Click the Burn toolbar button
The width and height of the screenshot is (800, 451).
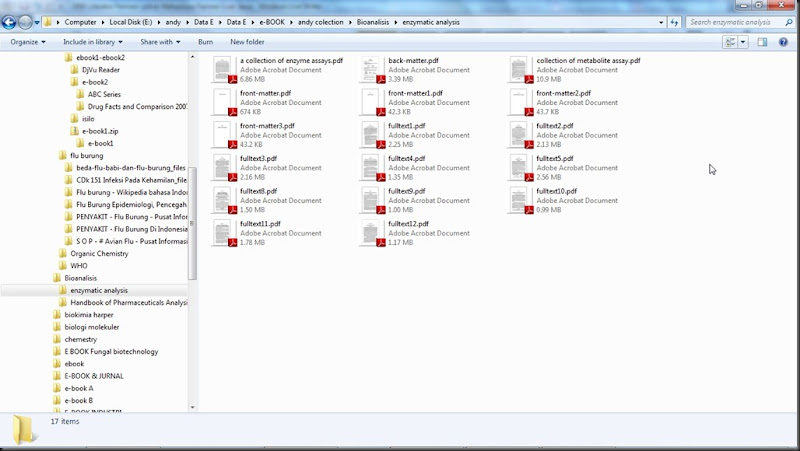pyautogui.click(x=206, y=42)
